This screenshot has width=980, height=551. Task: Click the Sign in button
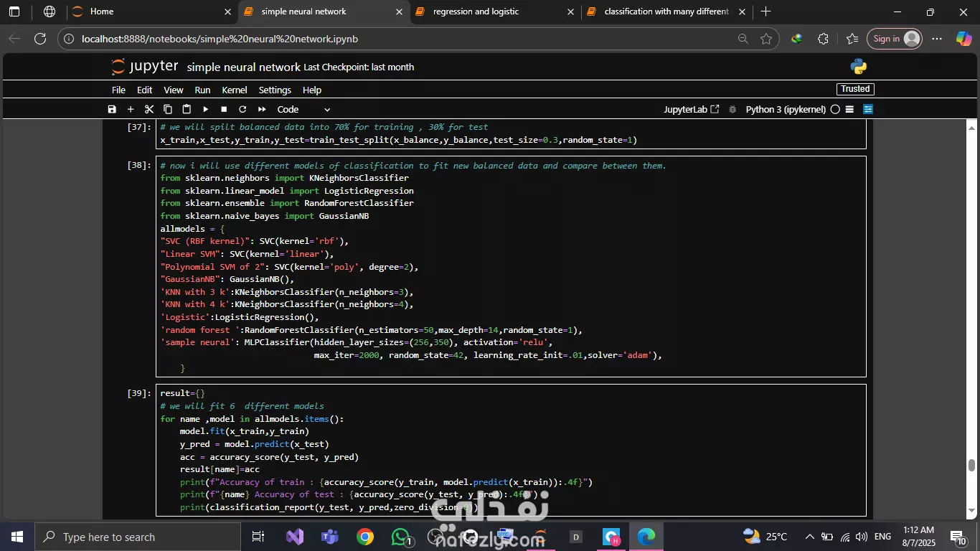894,39
